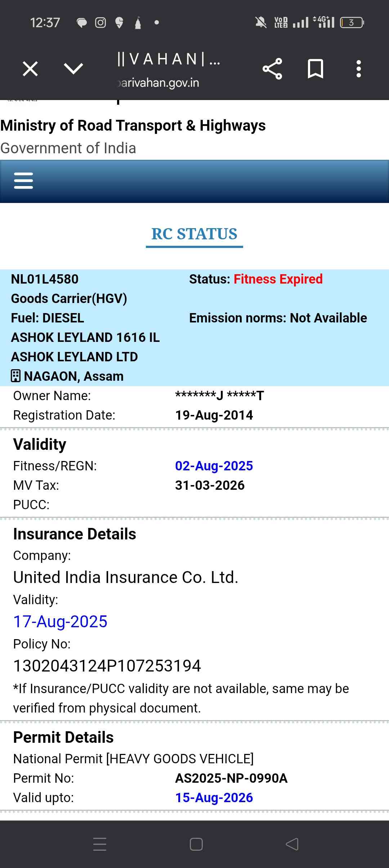Close the browser custom tab

coord(30,69)
